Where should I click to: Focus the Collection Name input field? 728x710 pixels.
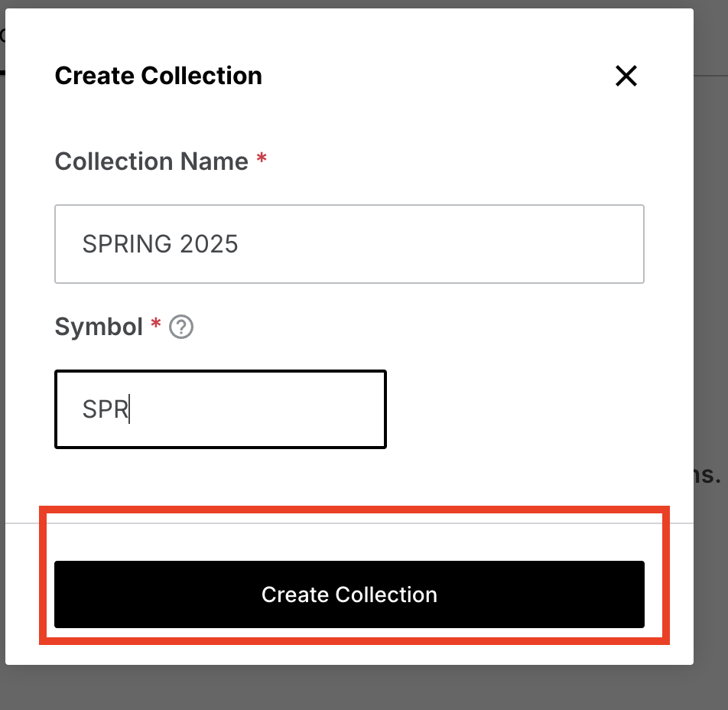click(349, 244)
